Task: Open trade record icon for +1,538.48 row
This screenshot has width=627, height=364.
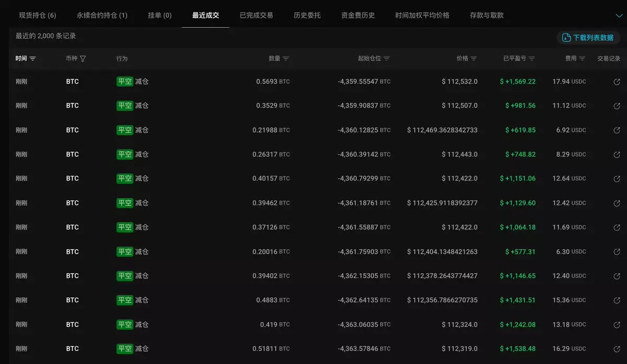Action: pyautogui.click(x=617, y=349)
